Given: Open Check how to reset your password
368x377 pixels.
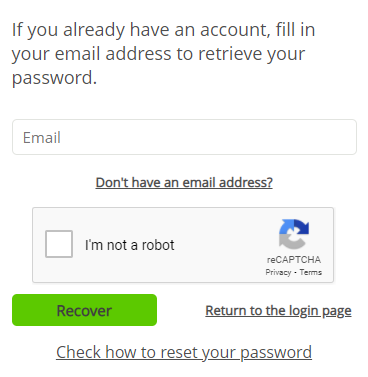Looking at the screenshot, I should 184,352.
